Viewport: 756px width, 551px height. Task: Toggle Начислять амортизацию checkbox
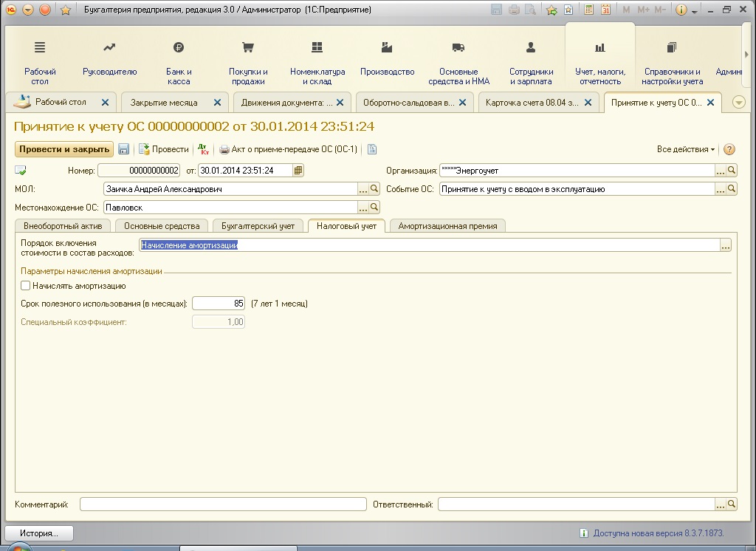coord(26,286)
